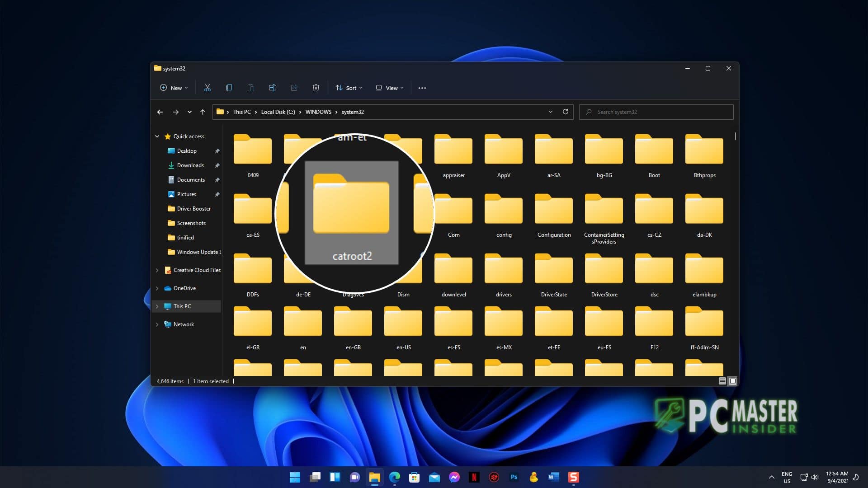
Task: Switch to details view in the status bar
Action: (722, 381)
